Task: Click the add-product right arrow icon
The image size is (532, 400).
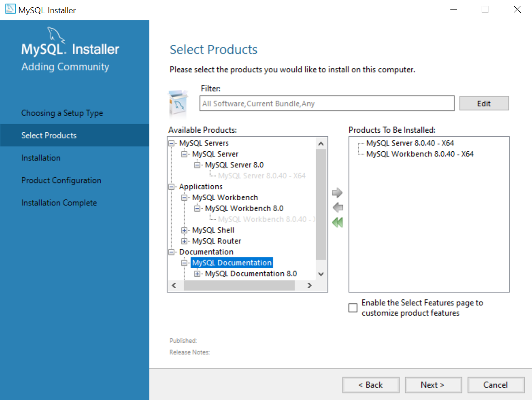Action: (337, 193)
